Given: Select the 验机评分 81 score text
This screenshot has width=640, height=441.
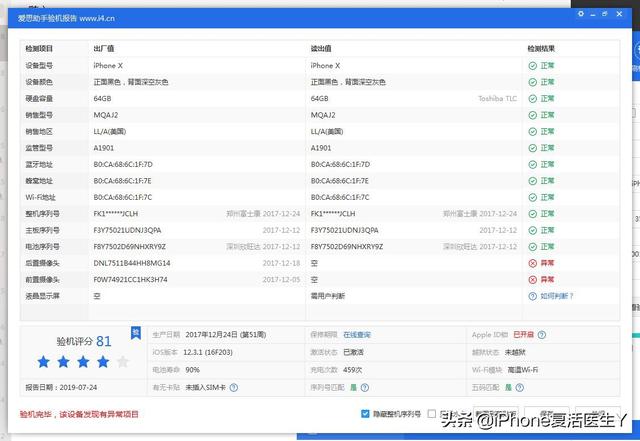Looking at the screenshot, I should [x=84, y=341].
